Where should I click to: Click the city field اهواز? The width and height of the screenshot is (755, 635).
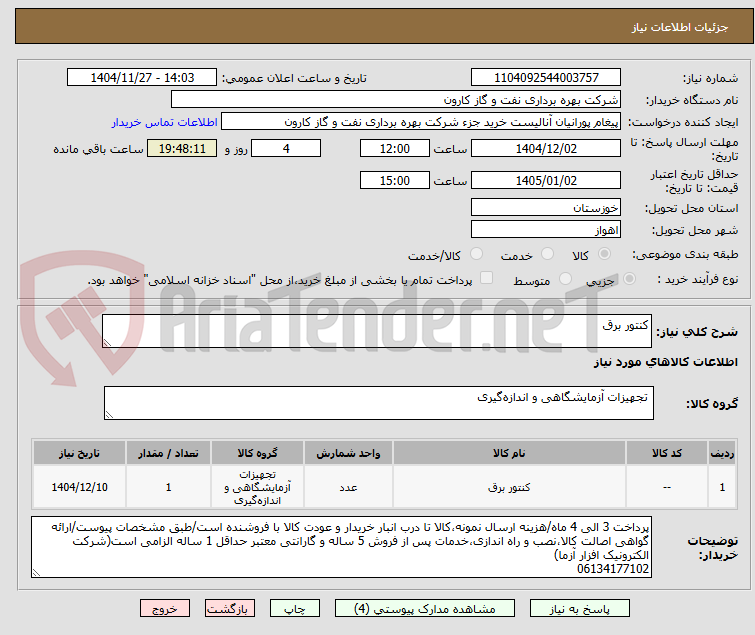(x=546, y=230)
